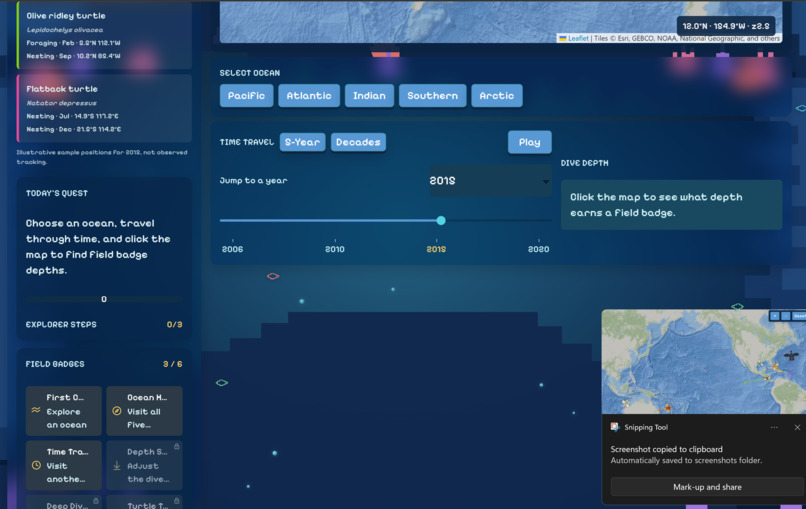Image resolution: width=806 pixels, height=509 pixels.
Task: Jump to the 2020 timeline tick
Action: 538,249
